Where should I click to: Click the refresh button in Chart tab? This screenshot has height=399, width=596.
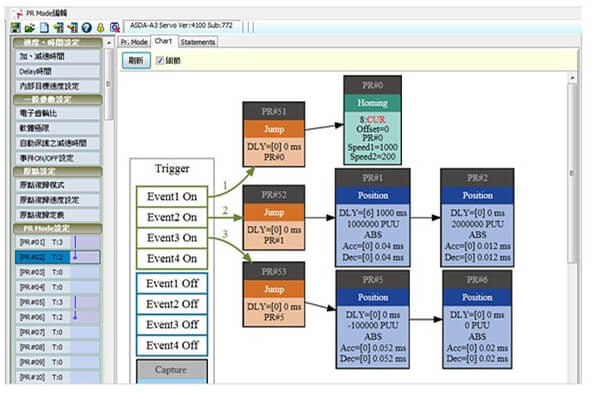136,60
